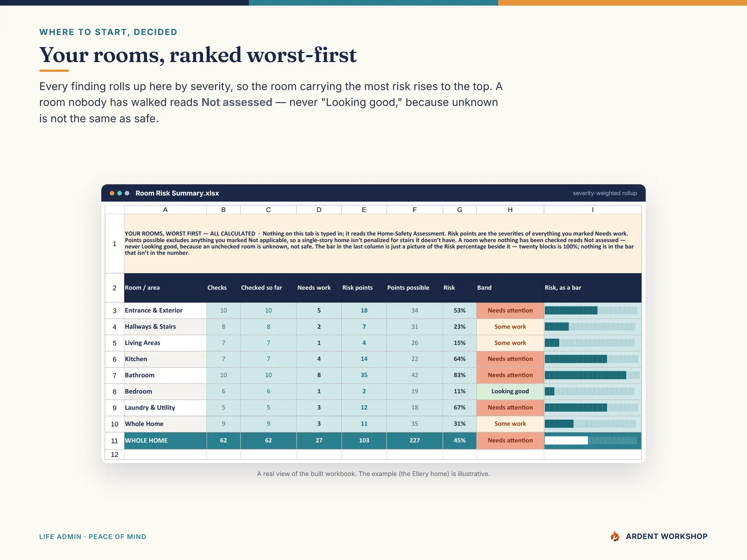Select the 'WHOLE HOME' total row label
The width and height of the screenshot is (747, 560).
[x=165, y=441]
